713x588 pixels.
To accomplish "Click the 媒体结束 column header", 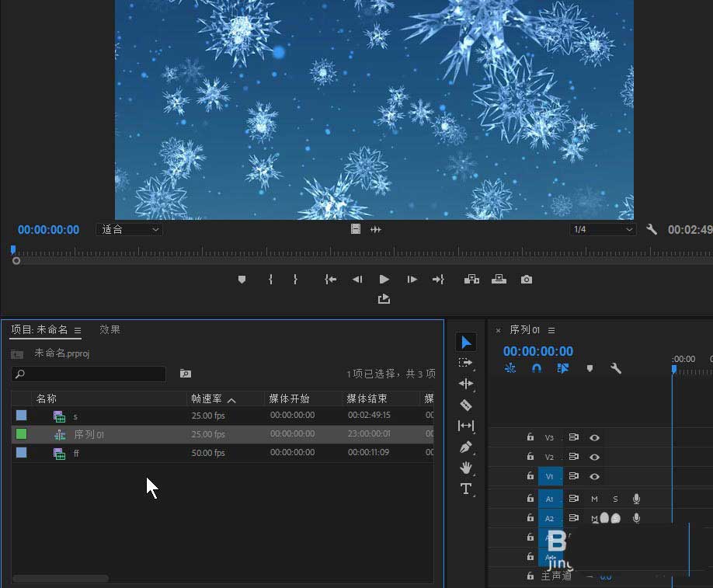I will [x=367, y=398].
